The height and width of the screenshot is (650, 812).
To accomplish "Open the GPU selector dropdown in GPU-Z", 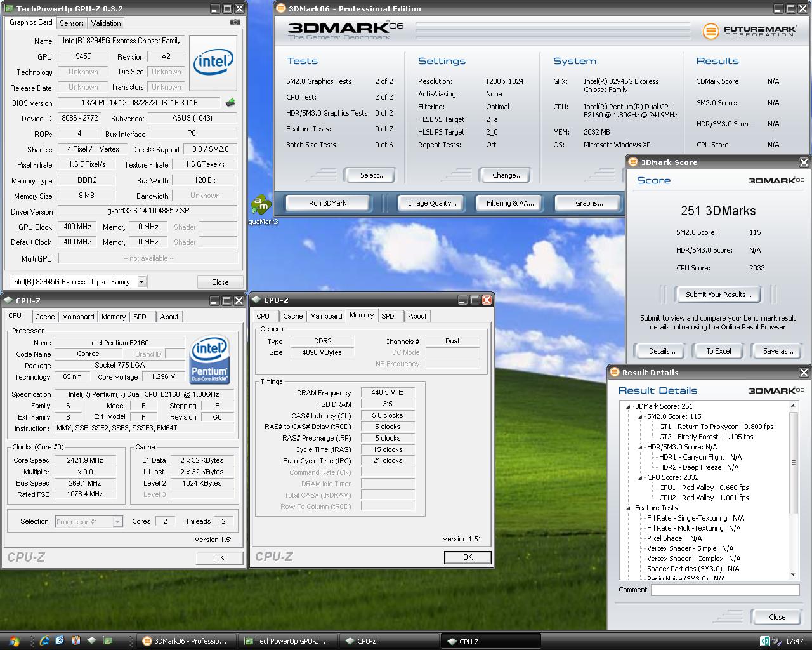I will tap(141, 281).
